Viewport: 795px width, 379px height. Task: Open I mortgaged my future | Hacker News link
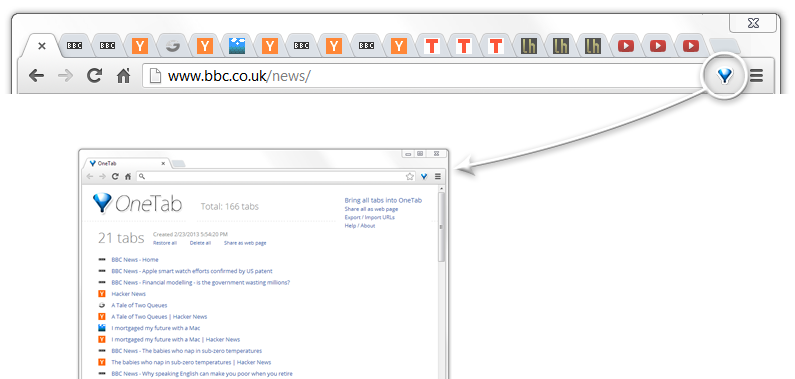coord(175,339)
